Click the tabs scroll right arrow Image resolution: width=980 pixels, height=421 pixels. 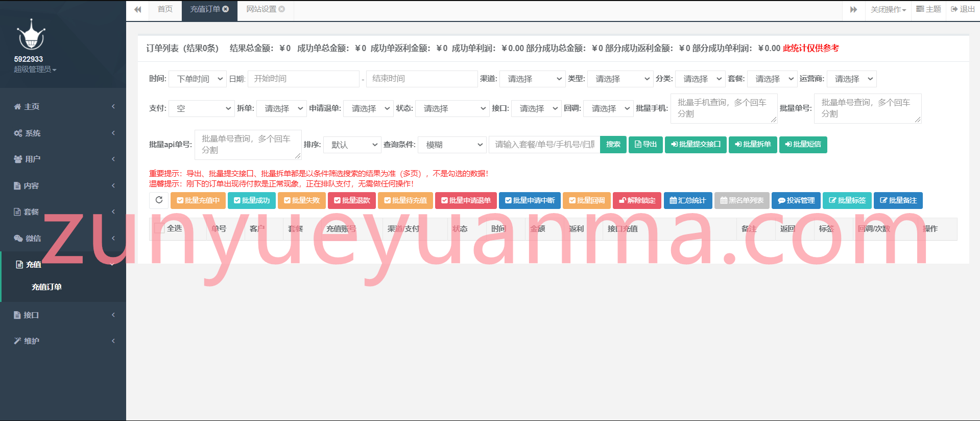pyautogui.click(x=853, y=10)
